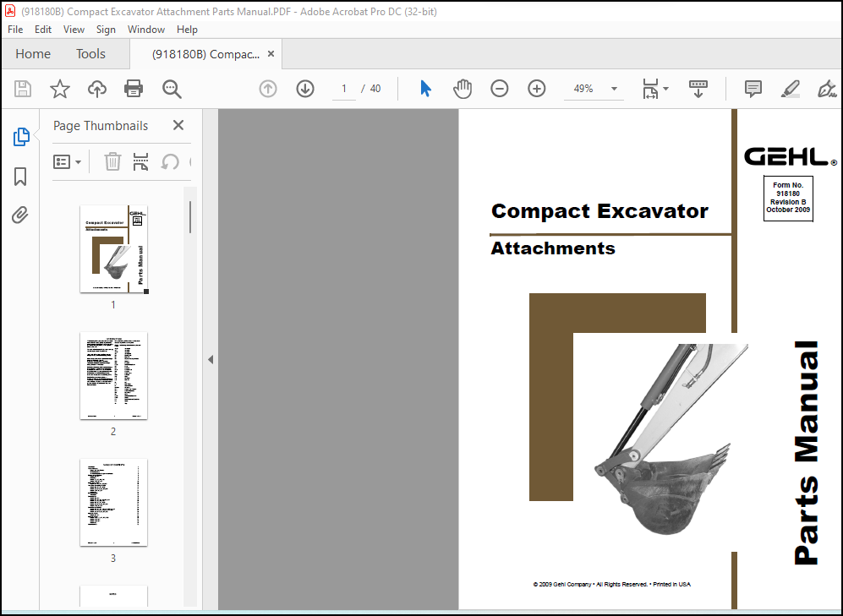Select page 3 thumbnail
843x616 pixels.
[113, 502]
